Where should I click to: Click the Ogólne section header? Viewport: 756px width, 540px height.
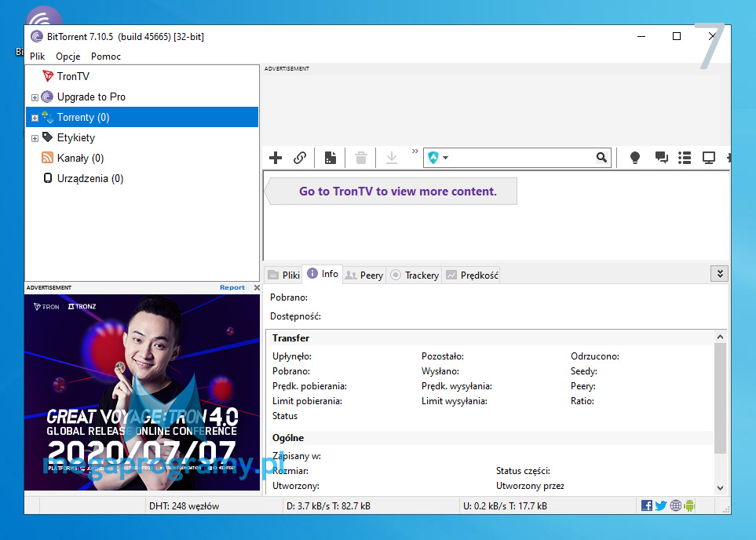(x=288, y=438)
